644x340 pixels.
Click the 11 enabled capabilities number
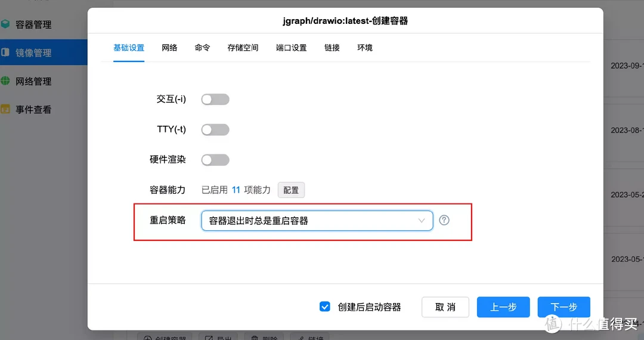pyautogui.click(x=236, y=190)
